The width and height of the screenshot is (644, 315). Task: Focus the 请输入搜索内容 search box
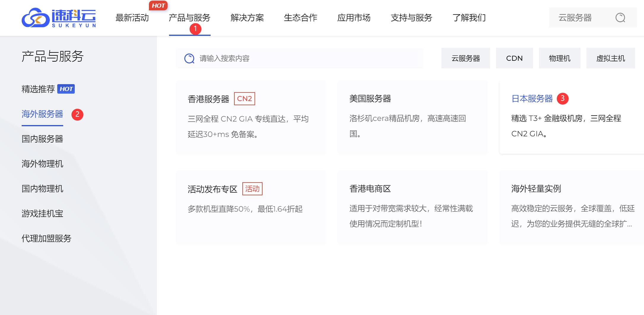(300, 58)
